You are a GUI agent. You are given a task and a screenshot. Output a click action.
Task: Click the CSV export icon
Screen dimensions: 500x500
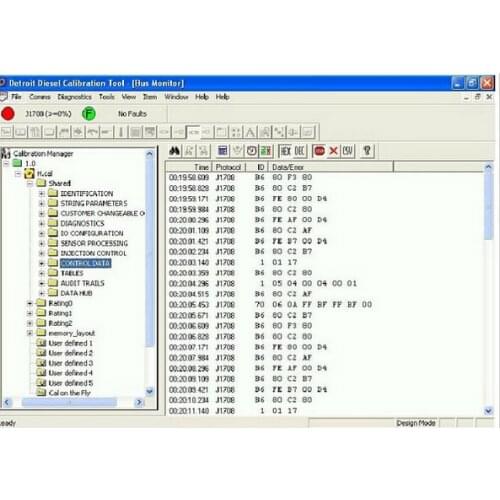(347, 151)
